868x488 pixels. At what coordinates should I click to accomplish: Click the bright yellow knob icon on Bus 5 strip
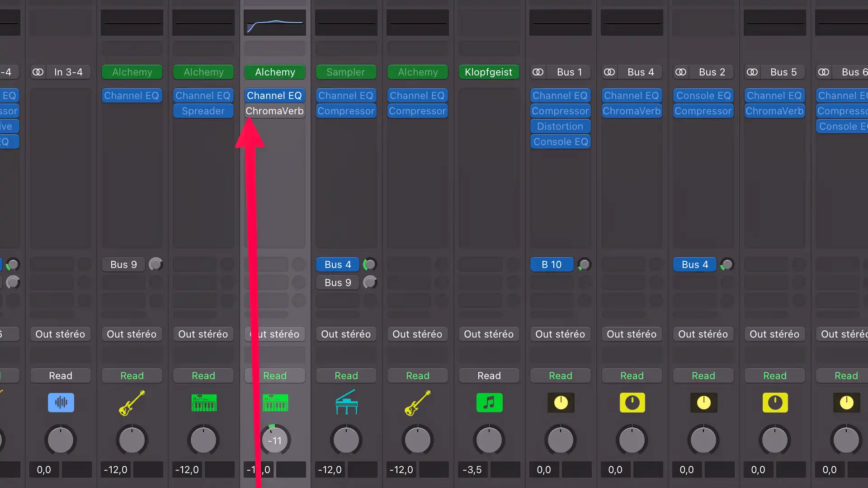(x=775, y=402)
